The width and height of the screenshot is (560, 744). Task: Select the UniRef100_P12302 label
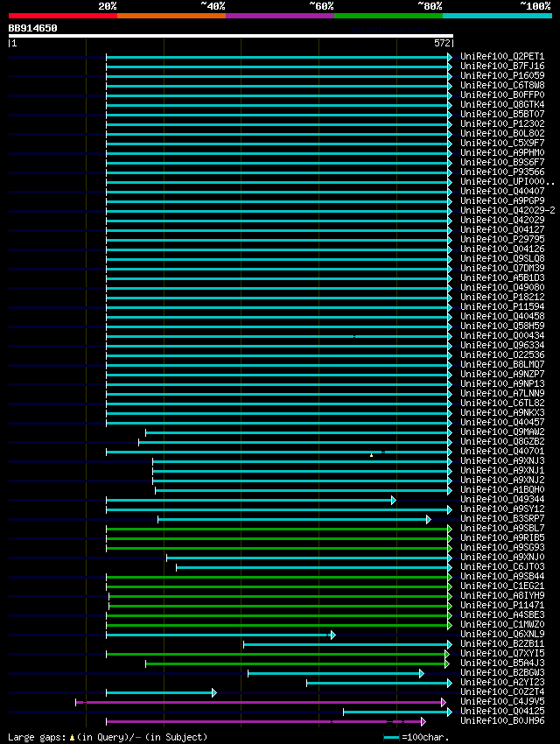502,123
